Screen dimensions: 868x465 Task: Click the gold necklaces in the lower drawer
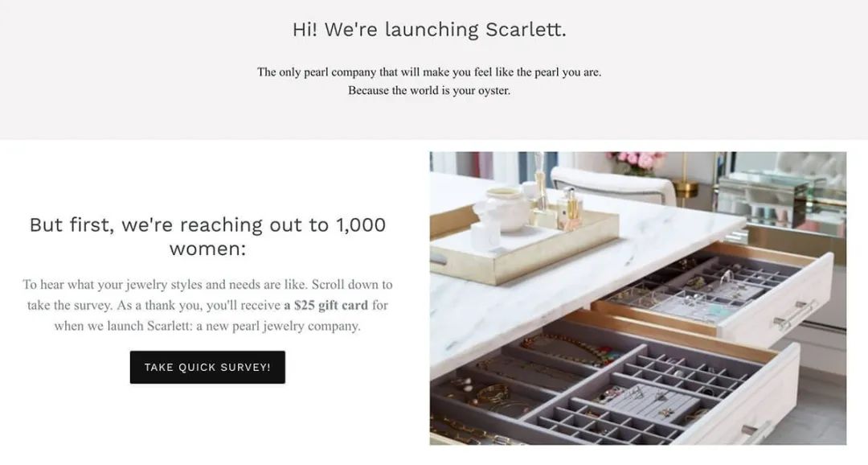click(563, 348)
